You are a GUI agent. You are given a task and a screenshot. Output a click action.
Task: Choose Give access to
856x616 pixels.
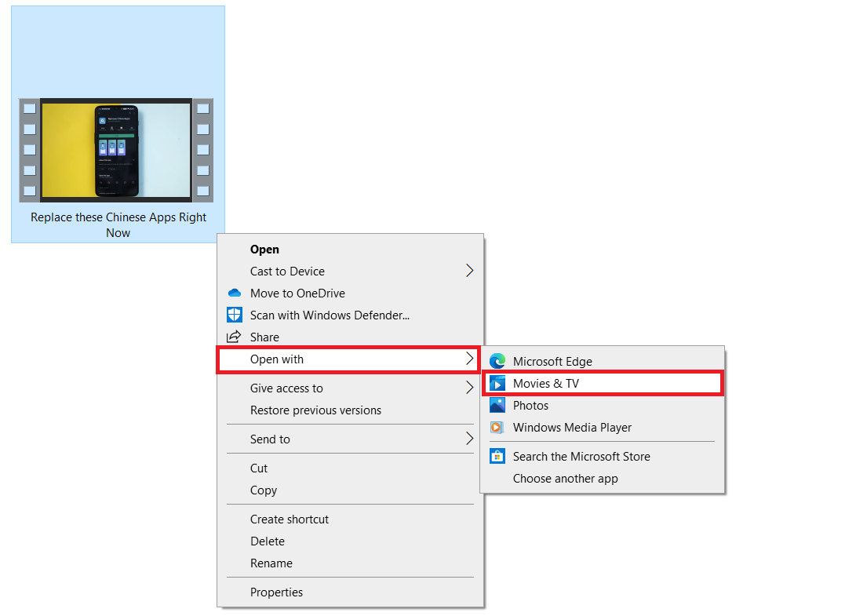coord(350,388)
